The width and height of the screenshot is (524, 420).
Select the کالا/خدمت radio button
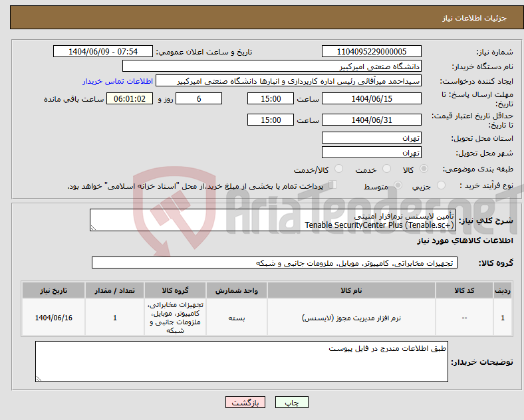(338, 169)
